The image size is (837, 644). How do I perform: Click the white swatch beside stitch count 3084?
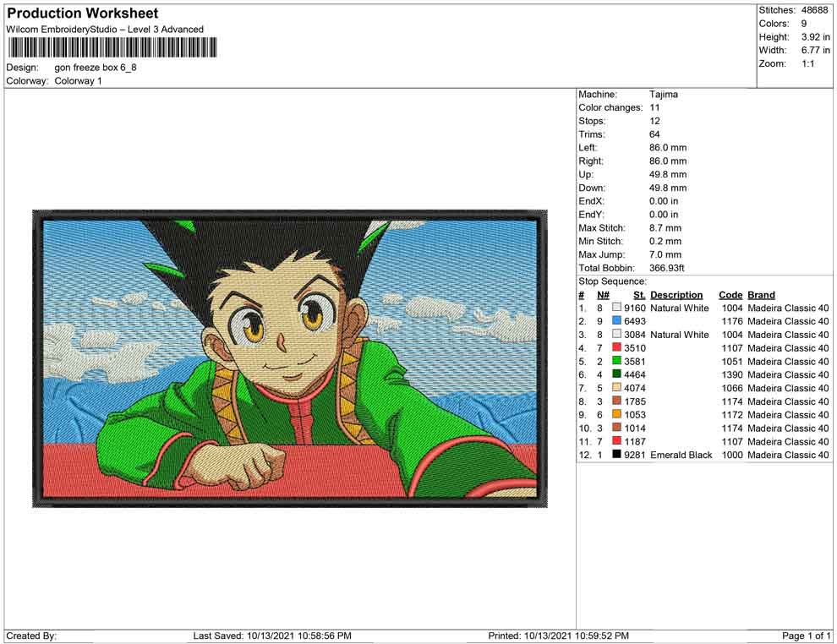pos(616,334)
